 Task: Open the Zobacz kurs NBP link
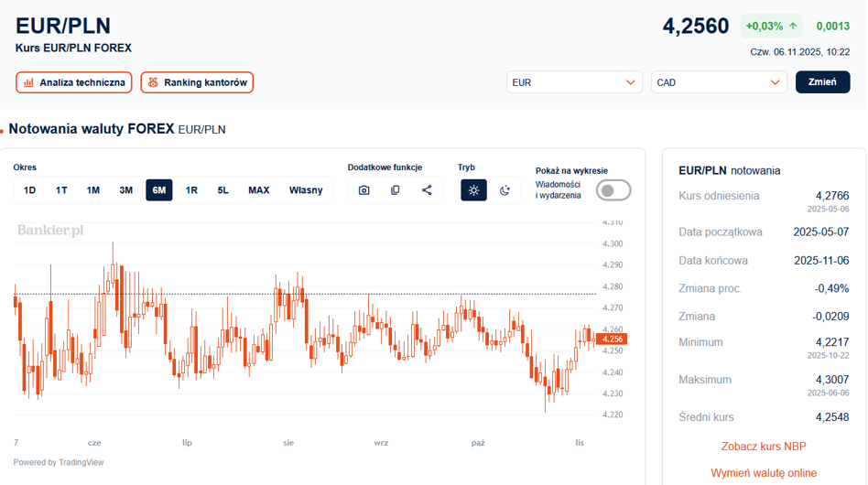764,447
